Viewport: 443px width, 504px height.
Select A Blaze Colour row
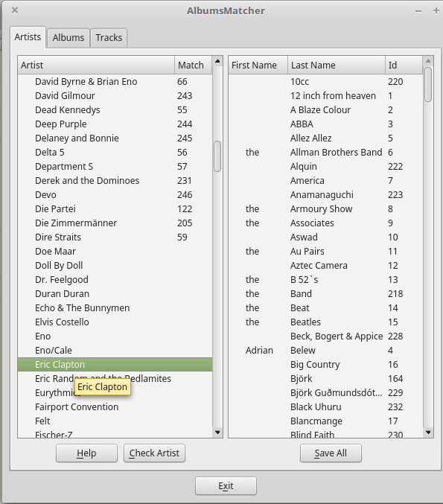[325, 110]
